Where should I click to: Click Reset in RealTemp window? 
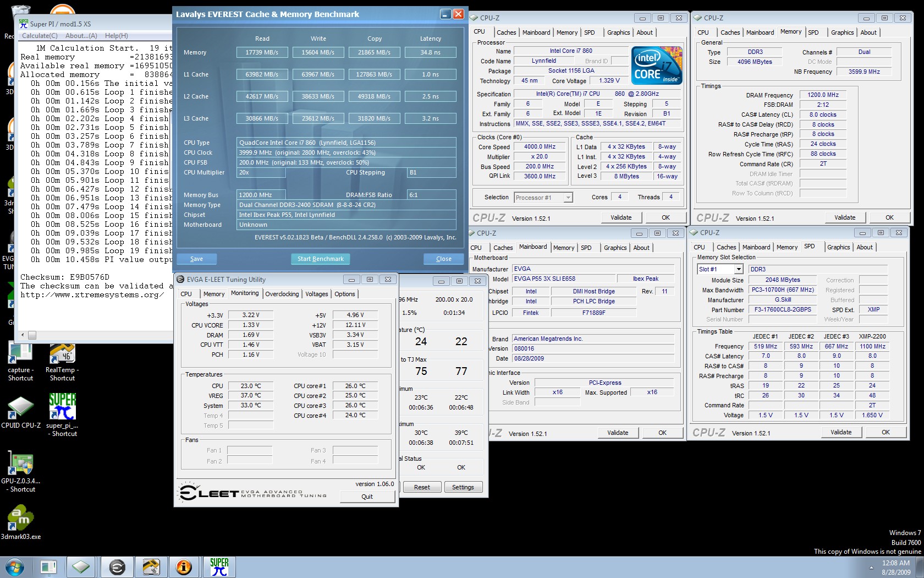coord(422,487)
